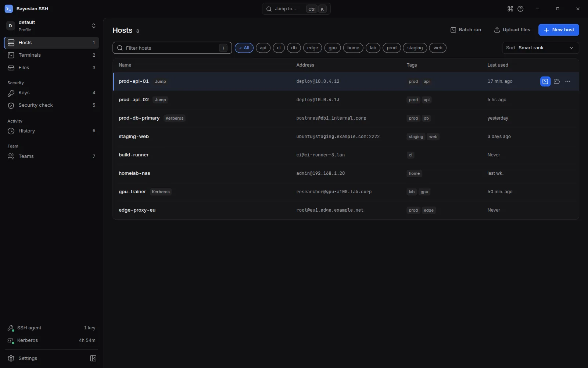The height and width of the screenshot is (368, 588).
Task: Filter hosts by web tag chip
Action: pos(438,48)
